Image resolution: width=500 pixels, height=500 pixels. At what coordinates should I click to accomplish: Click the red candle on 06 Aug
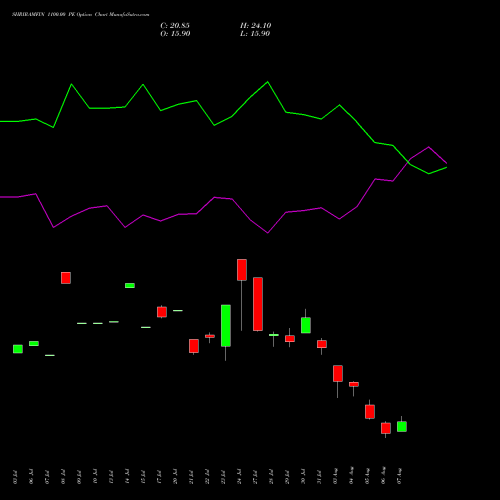click(x=386, y=428)
